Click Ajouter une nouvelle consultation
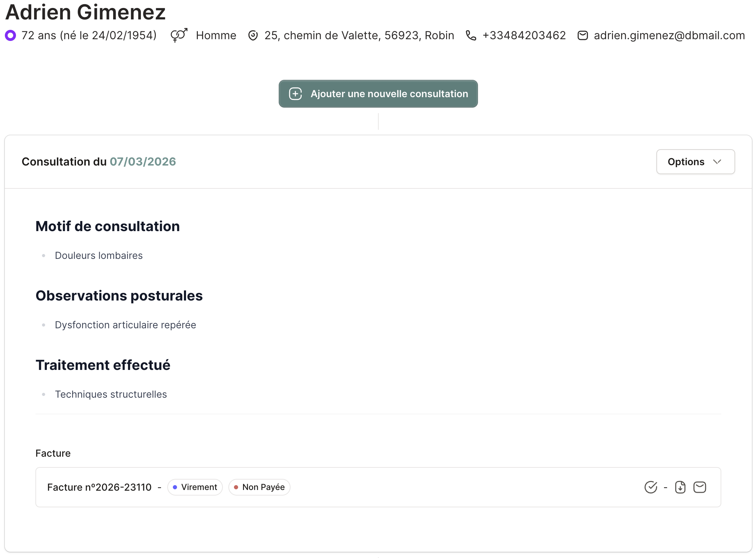The height and width of the screenshot is (558, 756). (x=378, y=94)
